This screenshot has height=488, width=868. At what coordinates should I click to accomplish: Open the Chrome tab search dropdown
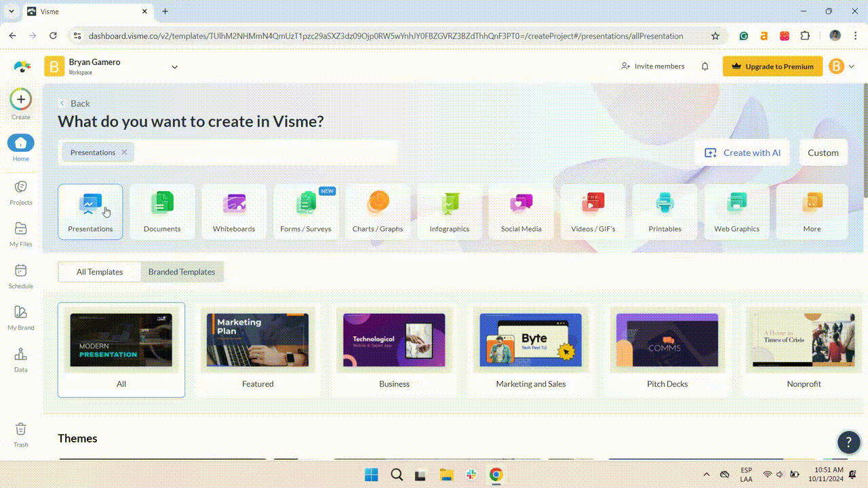tap(11, 12)
